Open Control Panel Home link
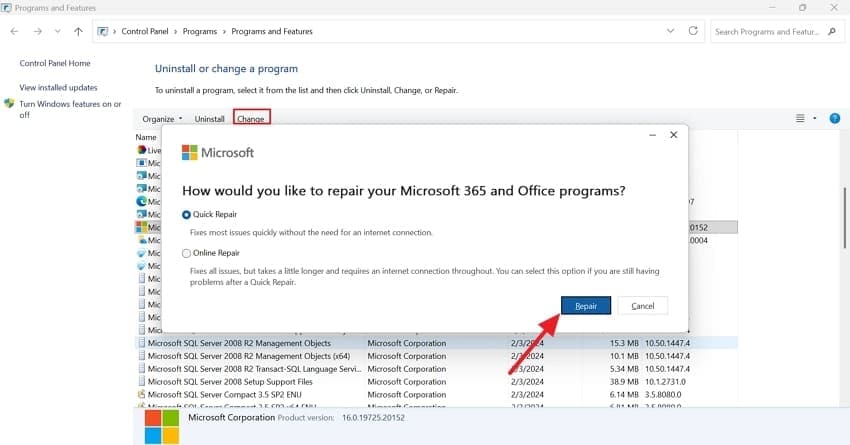This screenshot has width=850, height=445. click(x=55, y=63)
